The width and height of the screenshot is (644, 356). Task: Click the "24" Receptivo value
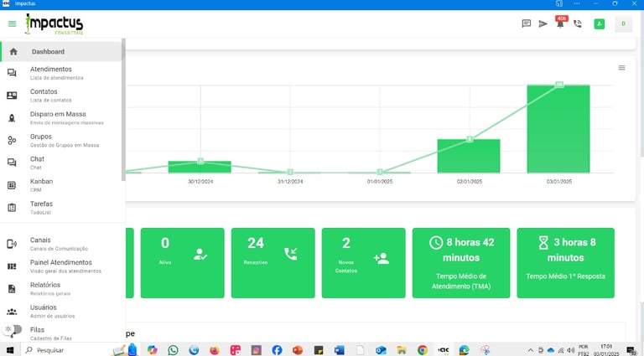(256, 243)
